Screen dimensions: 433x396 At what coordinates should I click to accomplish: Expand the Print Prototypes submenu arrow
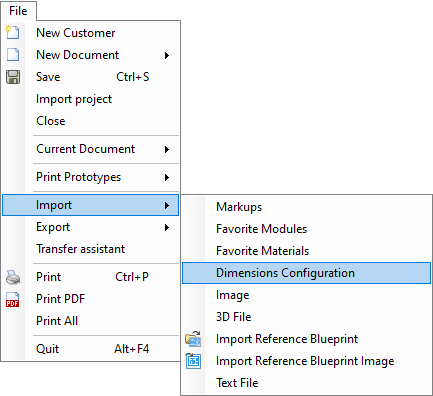[x=167, y=177]
